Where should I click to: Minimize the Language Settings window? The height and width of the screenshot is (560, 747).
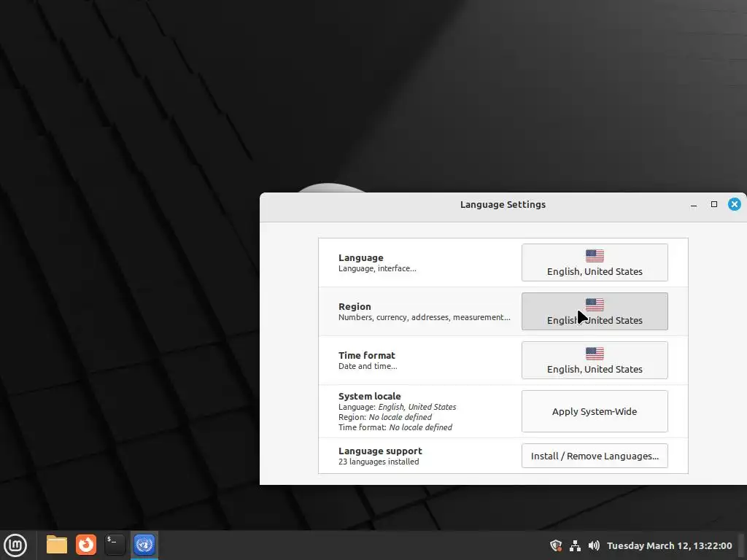tap(694, 205)
